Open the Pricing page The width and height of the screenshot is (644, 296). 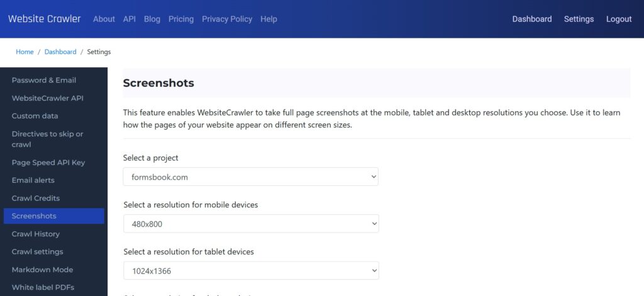(181, 19)
